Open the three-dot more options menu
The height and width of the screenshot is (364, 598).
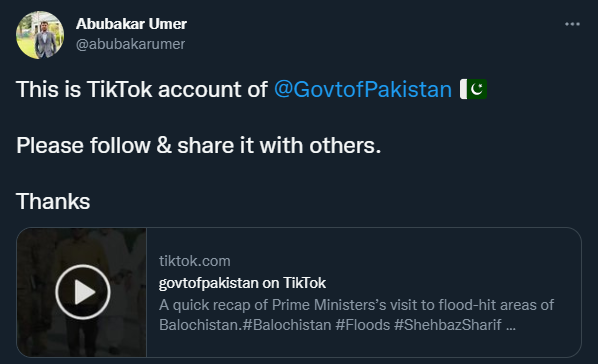tap(572, 24)
